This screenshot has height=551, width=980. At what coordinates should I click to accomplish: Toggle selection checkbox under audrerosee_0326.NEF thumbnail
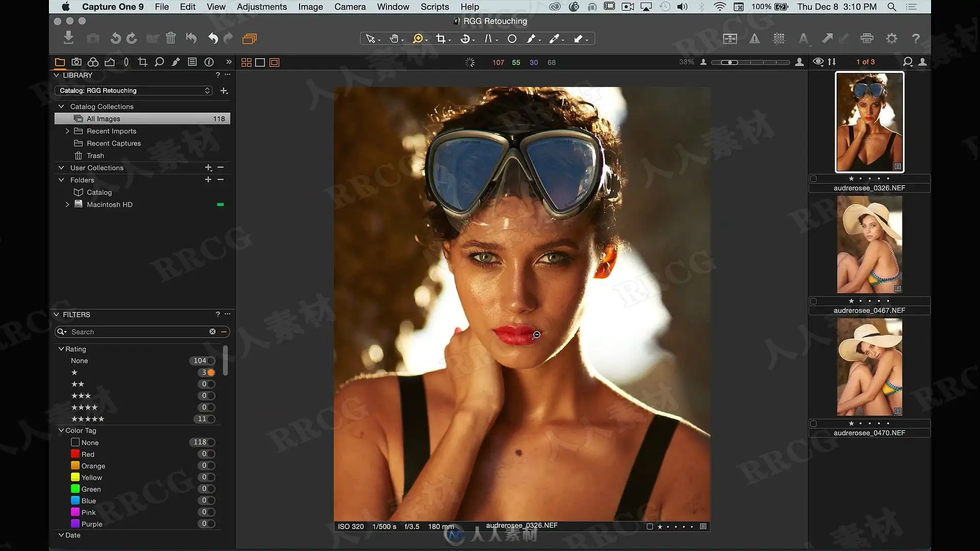(x=814, y=179)
